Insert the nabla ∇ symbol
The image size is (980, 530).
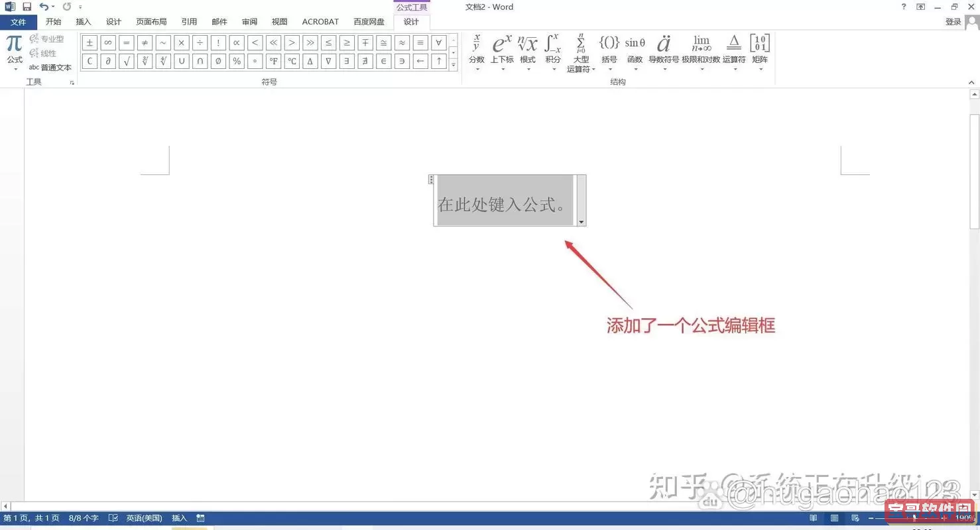(328, 62)
